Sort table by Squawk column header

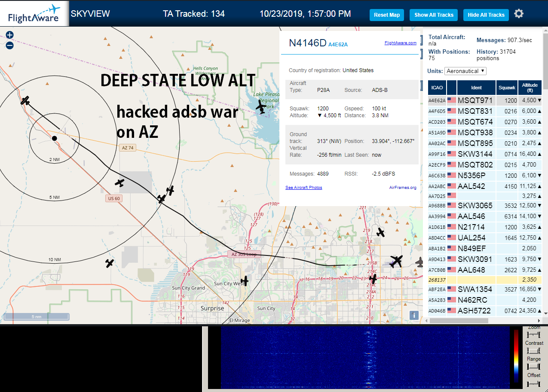pyautogui.click(x=507, y=88)
